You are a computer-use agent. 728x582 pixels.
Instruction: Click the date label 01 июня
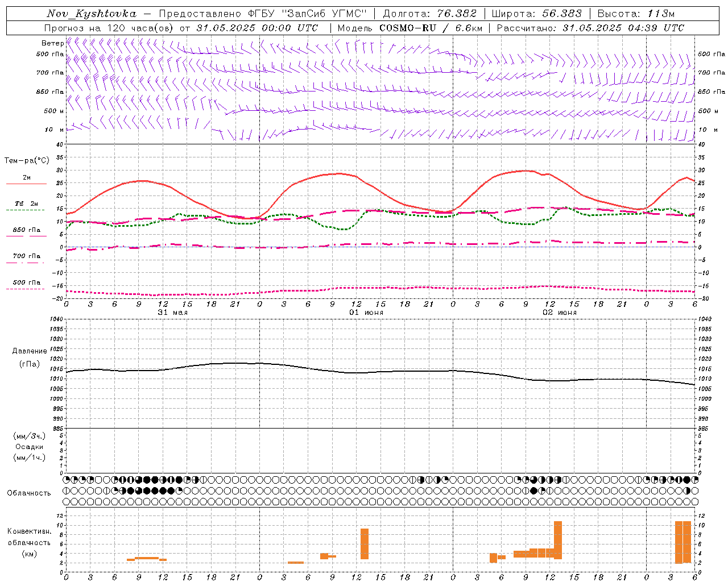click(366, 313)
